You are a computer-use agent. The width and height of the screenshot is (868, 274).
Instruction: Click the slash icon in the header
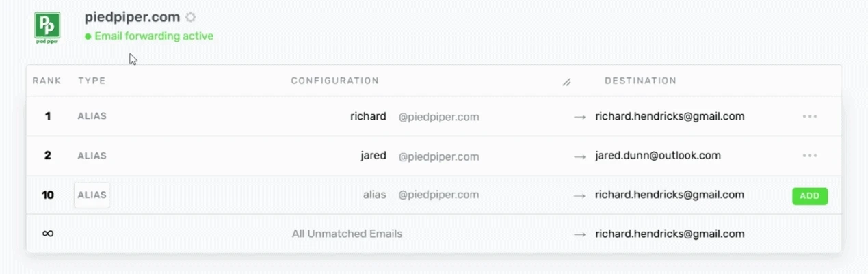566,82
